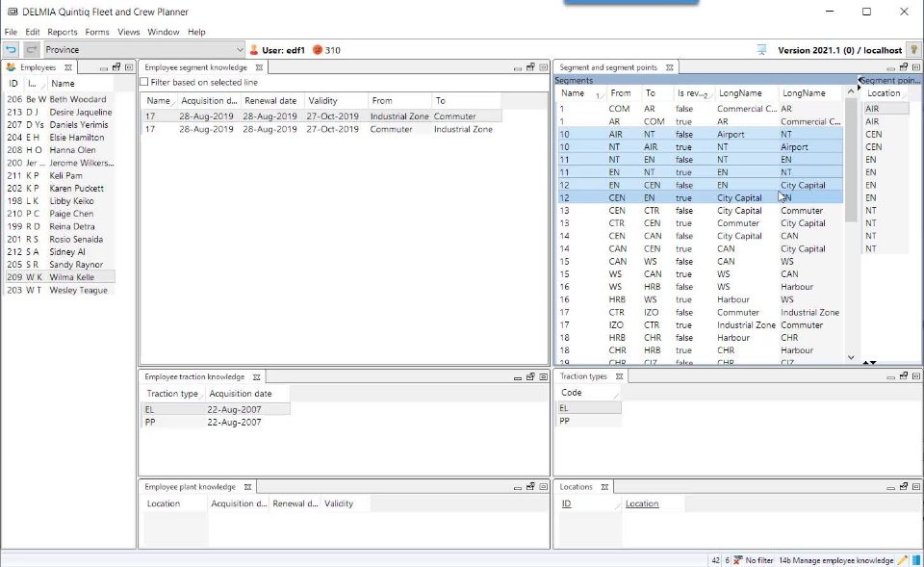Sort Segments by Name column

click(x=580, y=93)
